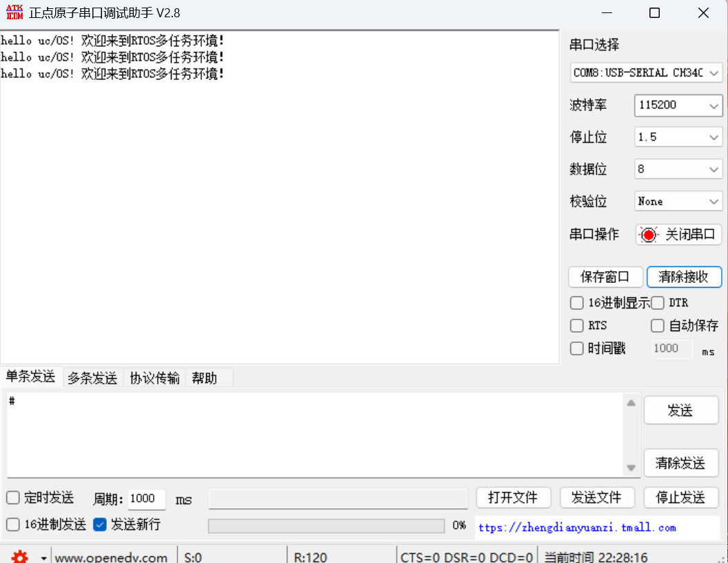Click the R:120 received counter in status bar
The height and width of the screenshot is (563, 728).
pos(311,557)
